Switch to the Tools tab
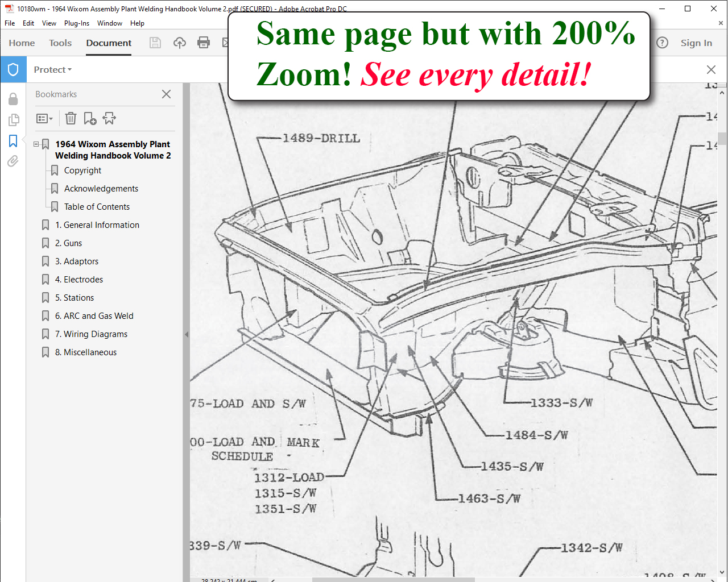 [60, 43]
